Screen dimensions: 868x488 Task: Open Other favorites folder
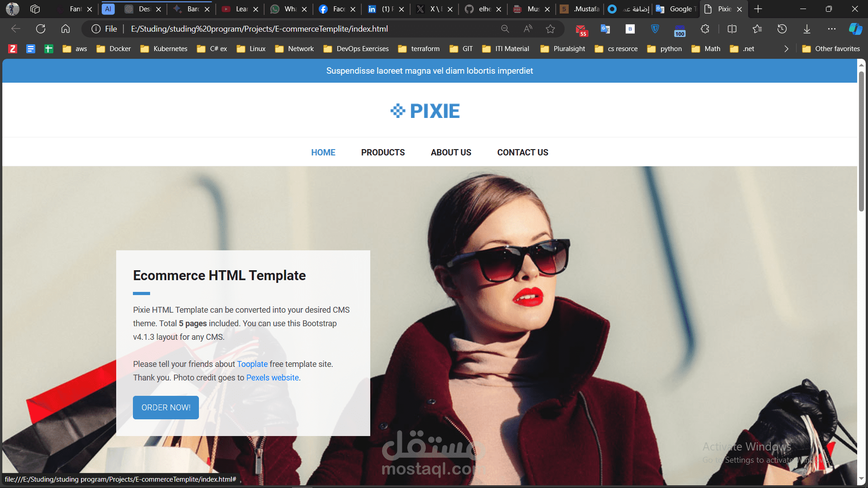click(831, 49)
